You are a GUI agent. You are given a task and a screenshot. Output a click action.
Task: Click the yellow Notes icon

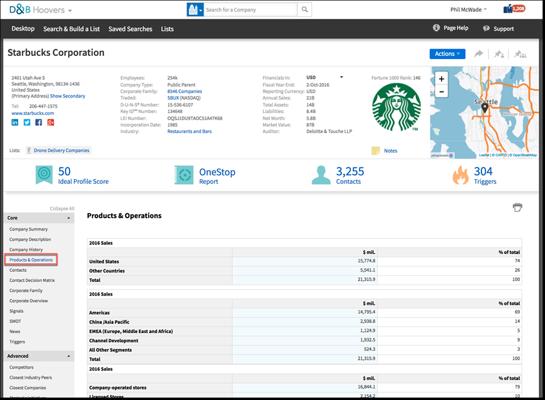pos(375,150)
